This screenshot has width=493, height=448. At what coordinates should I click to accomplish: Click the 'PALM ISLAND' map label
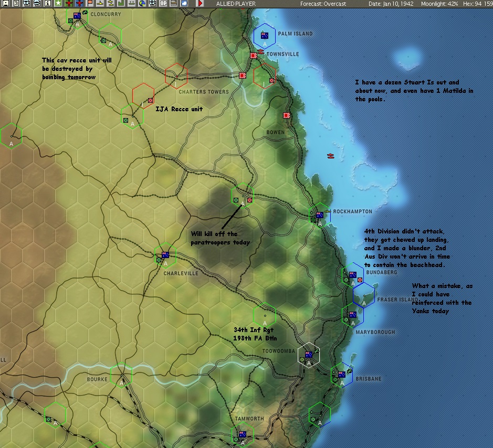click(295, 34)
